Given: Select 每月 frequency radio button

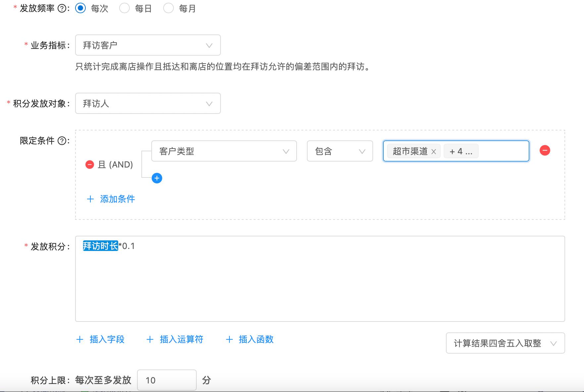Looking at the screenshot, I should click(x=169, y=8).
